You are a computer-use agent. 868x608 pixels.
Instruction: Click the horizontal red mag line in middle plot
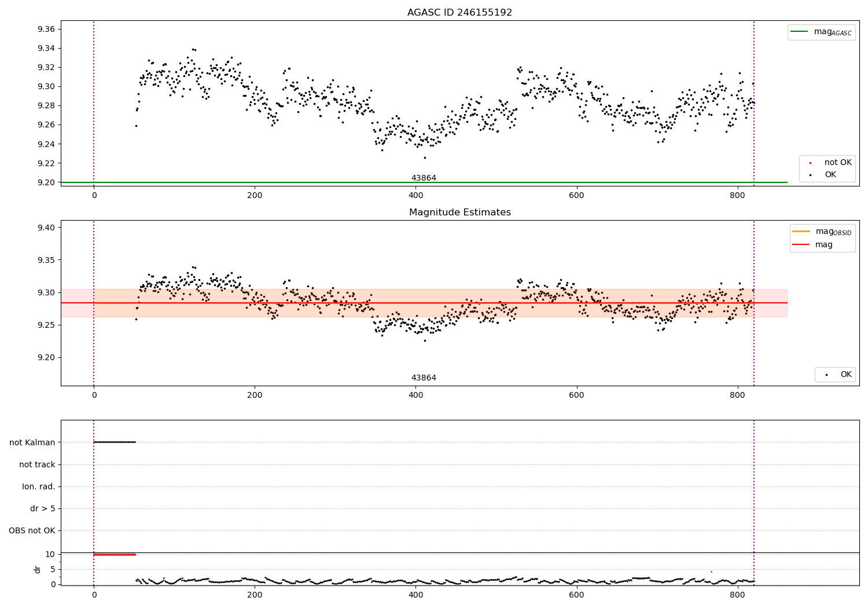pyautogui.click(x=424, y=303)
